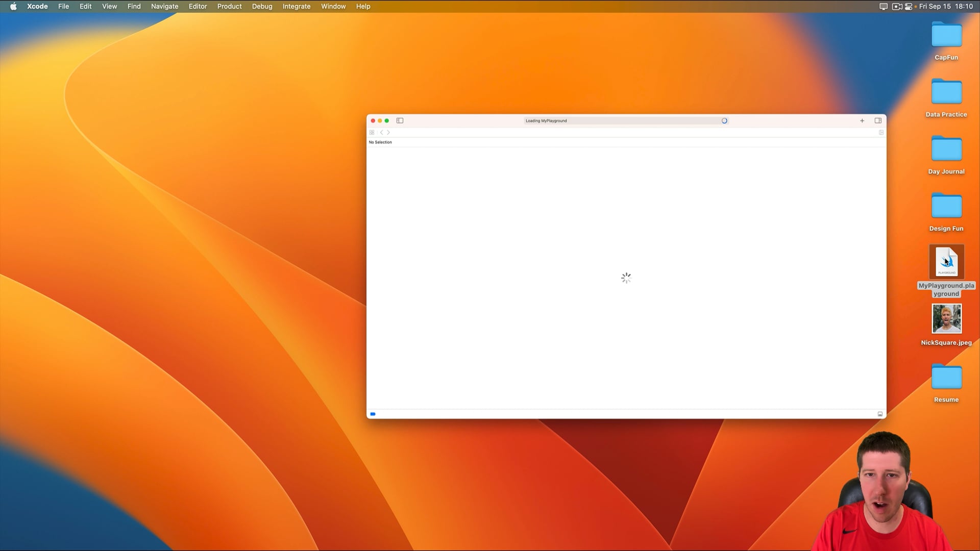Close the Xcode playground window
980x551 pixels.
click(373, 121)
